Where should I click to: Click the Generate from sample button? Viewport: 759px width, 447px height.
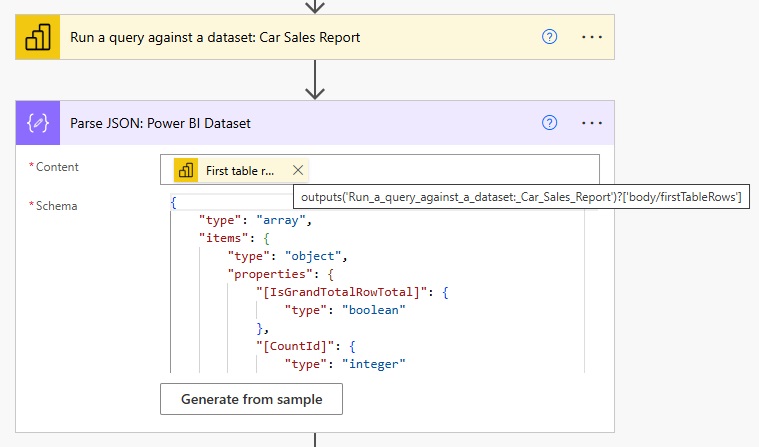point(251,399)
